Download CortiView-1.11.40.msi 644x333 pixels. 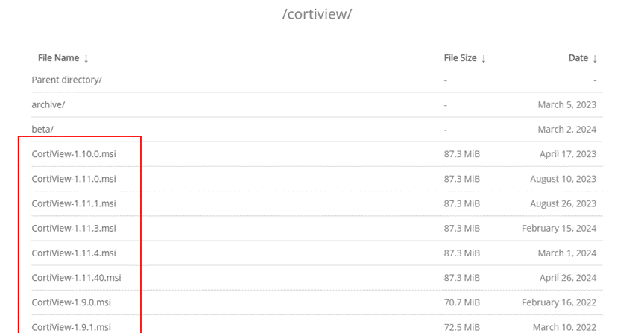pos(76,278)
